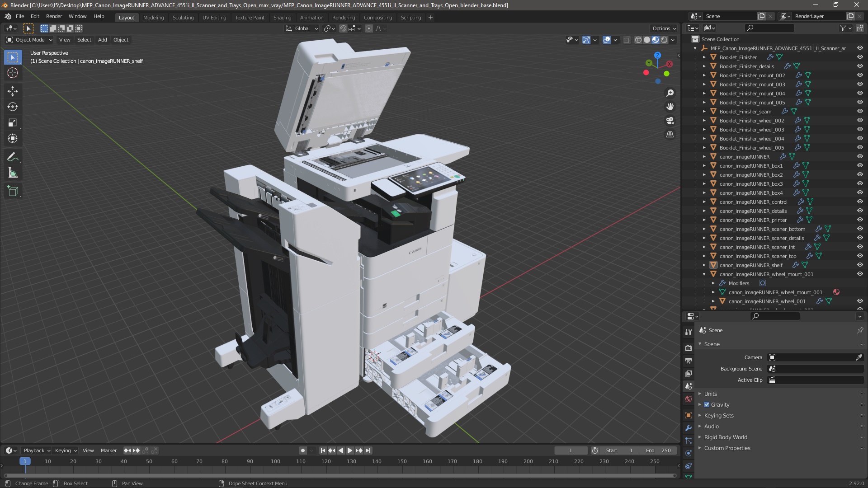Choose the Scale tool
Viewport: 868px width, 488px height.
pyautogui.click(x=13, y=122)
